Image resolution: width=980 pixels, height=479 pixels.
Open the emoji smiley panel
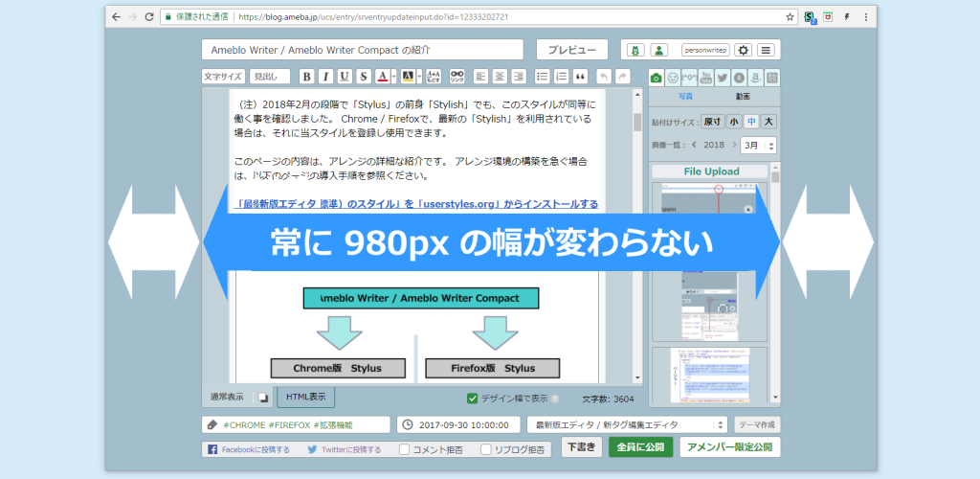(x=673, y=78)
